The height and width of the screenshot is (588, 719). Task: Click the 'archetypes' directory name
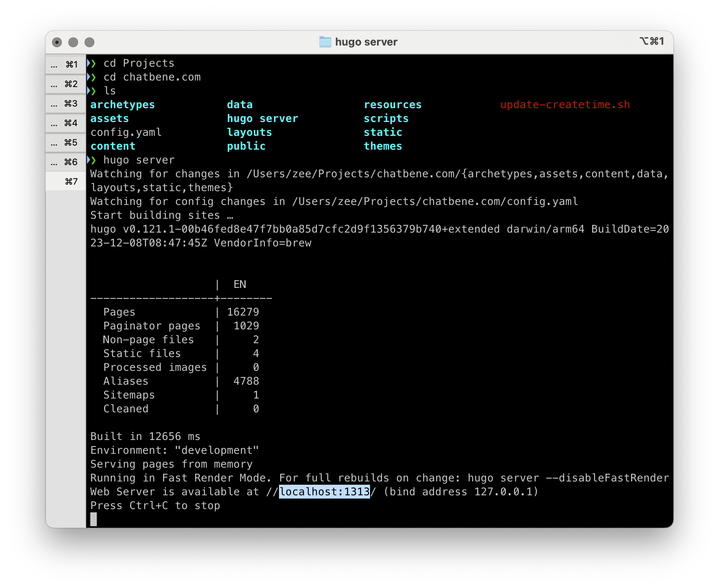[122, 105]
